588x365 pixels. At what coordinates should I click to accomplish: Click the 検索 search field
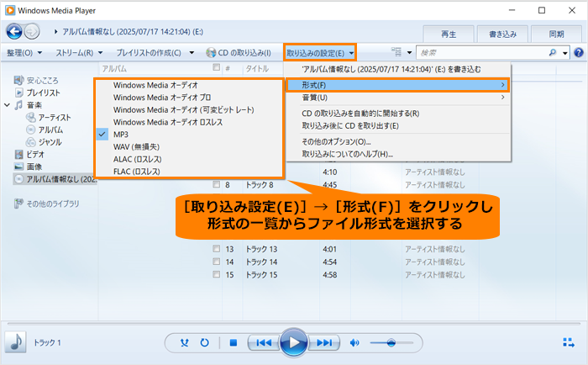coord(482,53)
